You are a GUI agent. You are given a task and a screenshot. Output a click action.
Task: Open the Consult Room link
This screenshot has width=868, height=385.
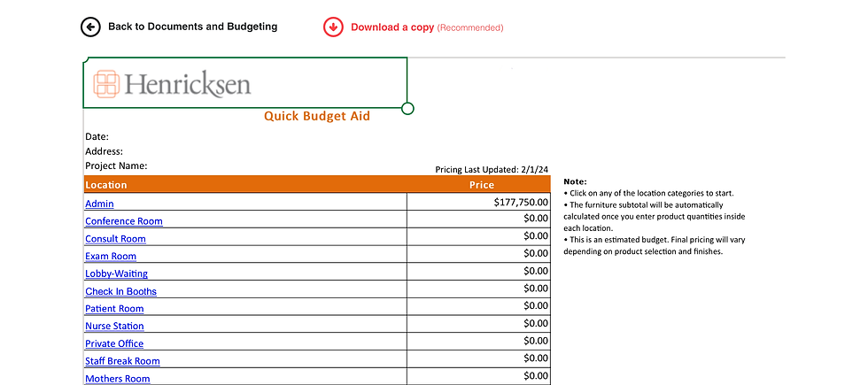pyautogui.click(x=116, y=239)
